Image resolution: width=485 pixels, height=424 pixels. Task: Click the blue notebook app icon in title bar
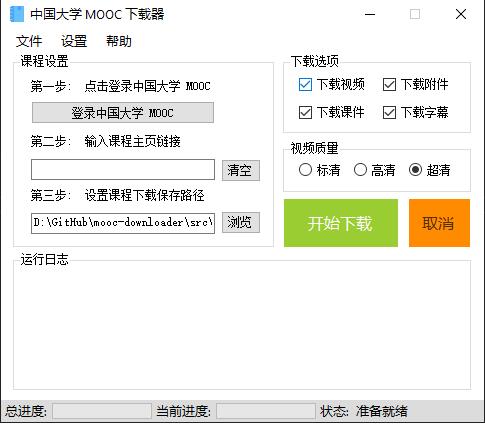(x=17, y=14)
